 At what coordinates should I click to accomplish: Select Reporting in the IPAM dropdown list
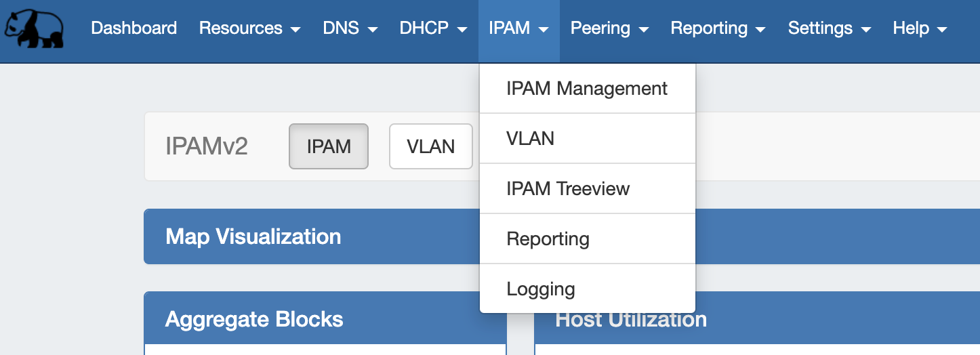pos(548,239)
